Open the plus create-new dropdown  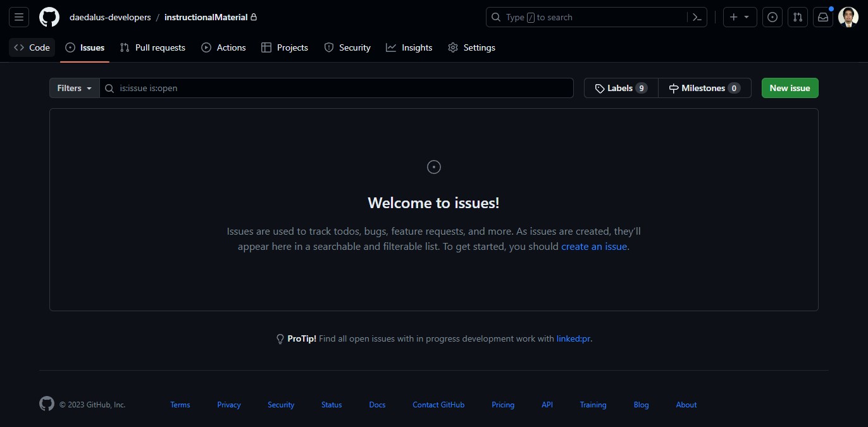[740, 17]
